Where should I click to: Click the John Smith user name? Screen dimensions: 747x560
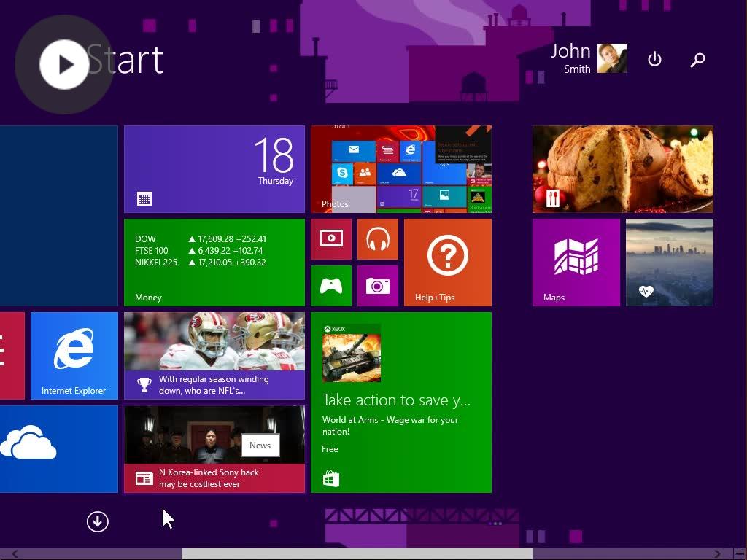[x=570, y=58]
